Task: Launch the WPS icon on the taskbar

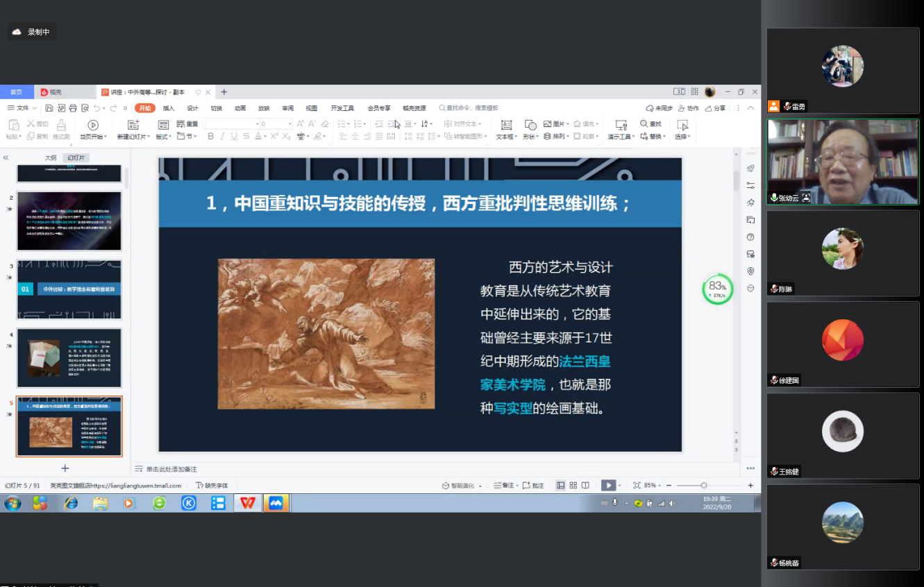Action: [248, 503]
